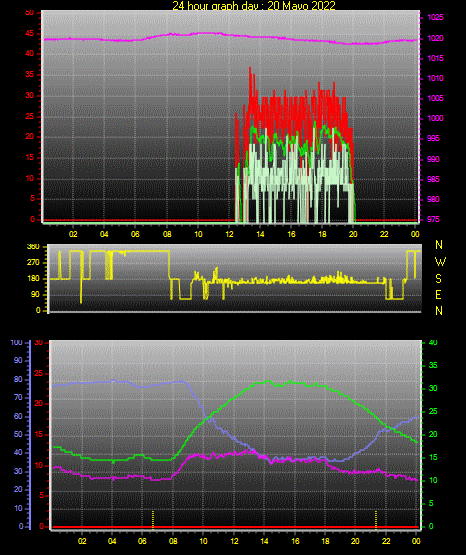
Task: Select the 22 hour tick on bottom graph
Action: pyautogui.click(x=386, y=541)
